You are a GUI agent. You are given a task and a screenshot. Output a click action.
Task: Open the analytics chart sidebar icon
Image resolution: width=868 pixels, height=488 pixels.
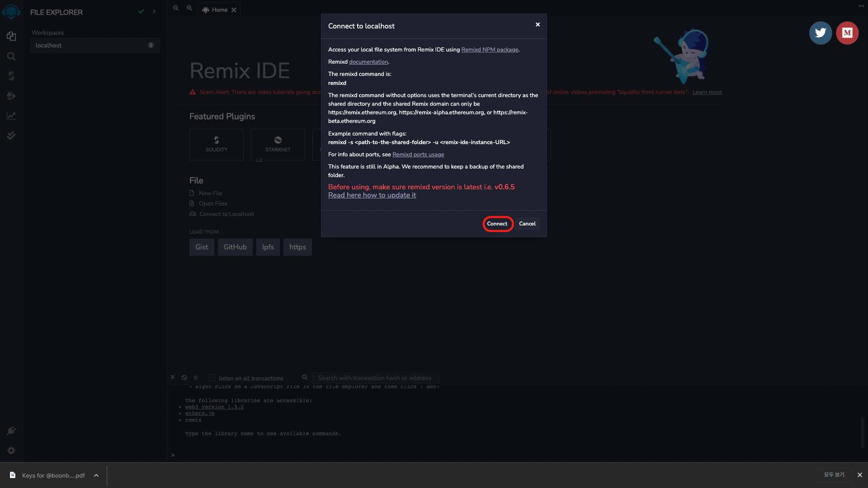point(11,116)
